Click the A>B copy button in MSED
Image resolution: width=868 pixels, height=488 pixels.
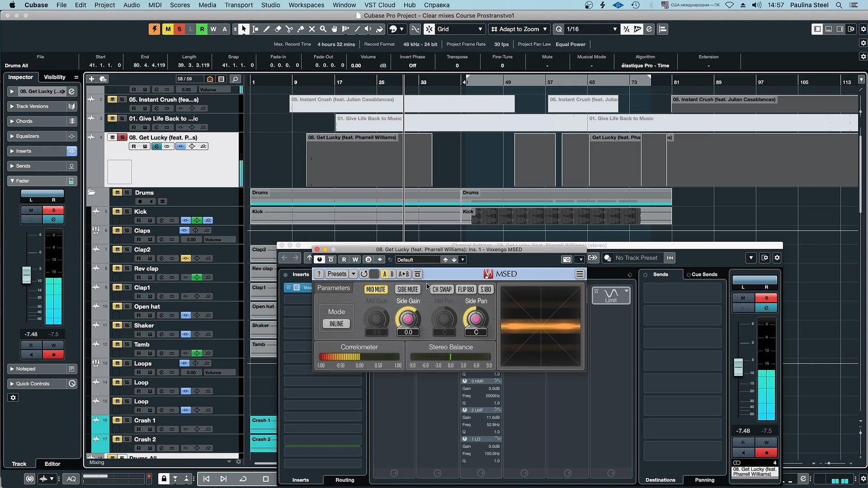(x=404, y=274)
